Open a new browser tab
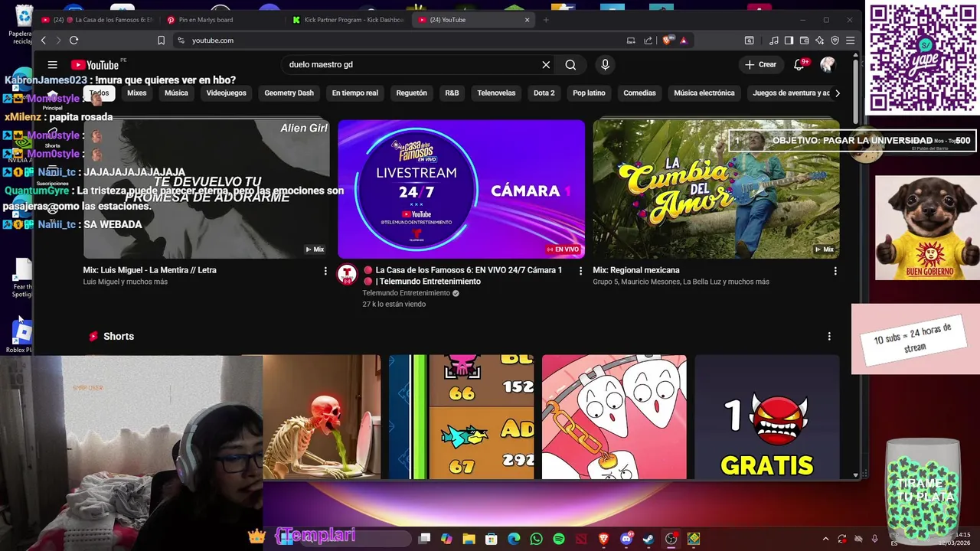 click(546, 20)
